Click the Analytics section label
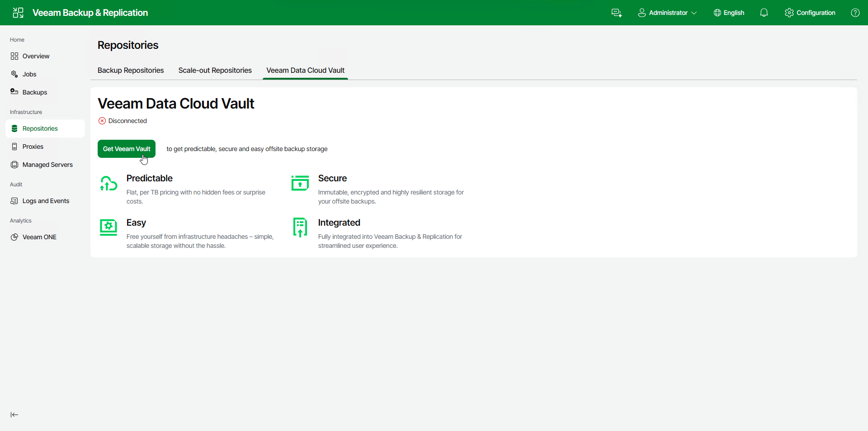 pyautogui.click(x=21, y=221)
